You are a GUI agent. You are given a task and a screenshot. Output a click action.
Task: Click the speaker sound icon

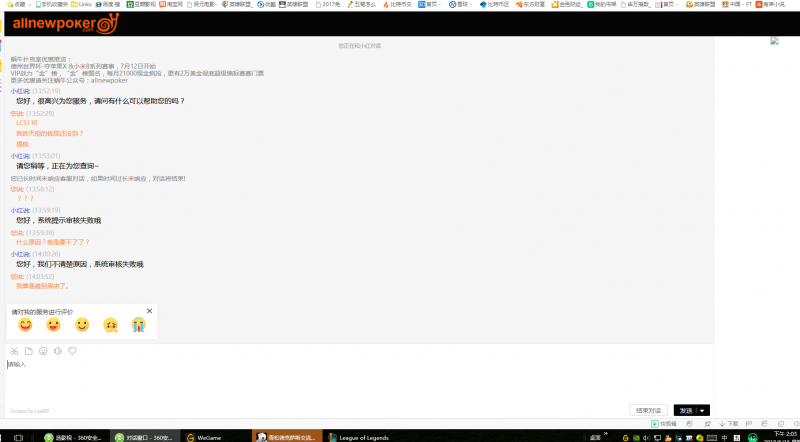click(x=58, y=351)
